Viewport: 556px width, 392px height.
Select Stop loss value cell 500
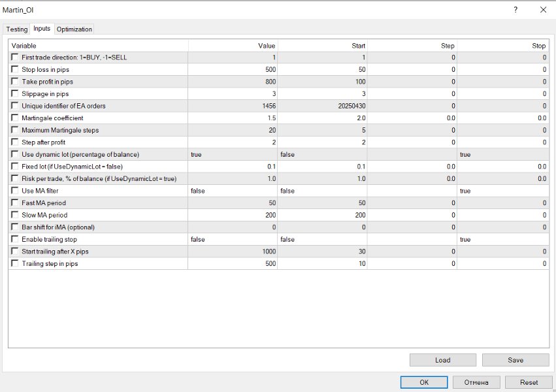point(233,69)
